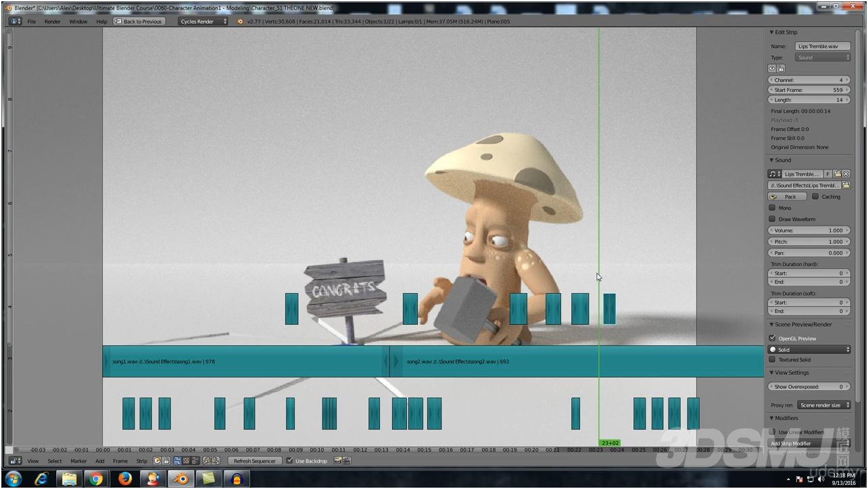This screenshot has height=489, width=868.
Task: Enable Use Linear Modifiers checkbox
Action: pos(772,432)
